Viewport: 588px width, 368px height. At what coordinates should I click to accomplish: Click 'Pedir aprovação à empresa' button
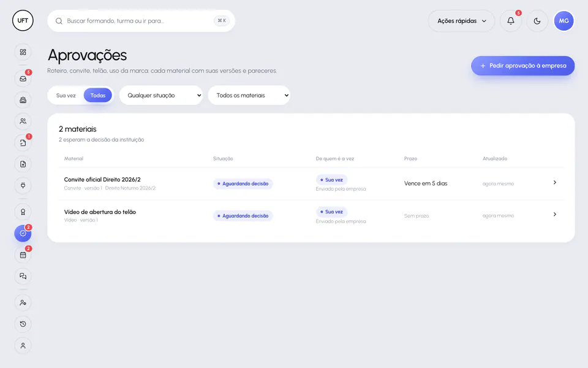522,66
